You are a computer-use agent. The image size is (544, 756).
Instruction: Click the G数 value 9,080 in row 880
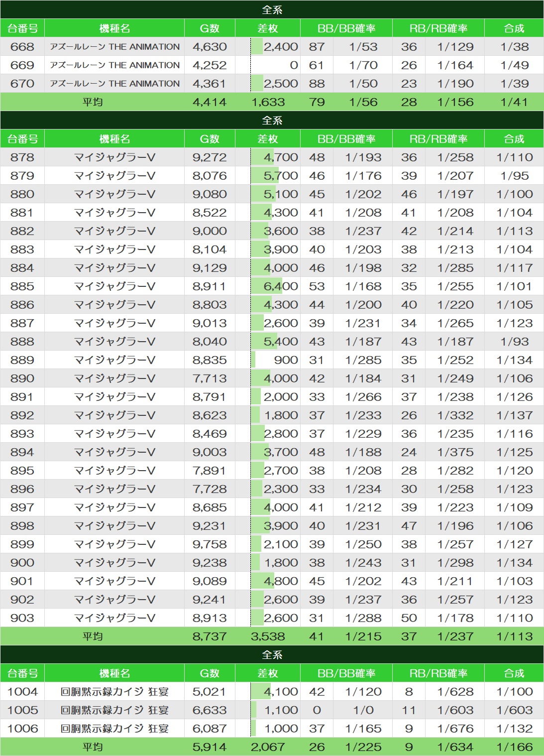pyautogui.click(x=210, y=194)
